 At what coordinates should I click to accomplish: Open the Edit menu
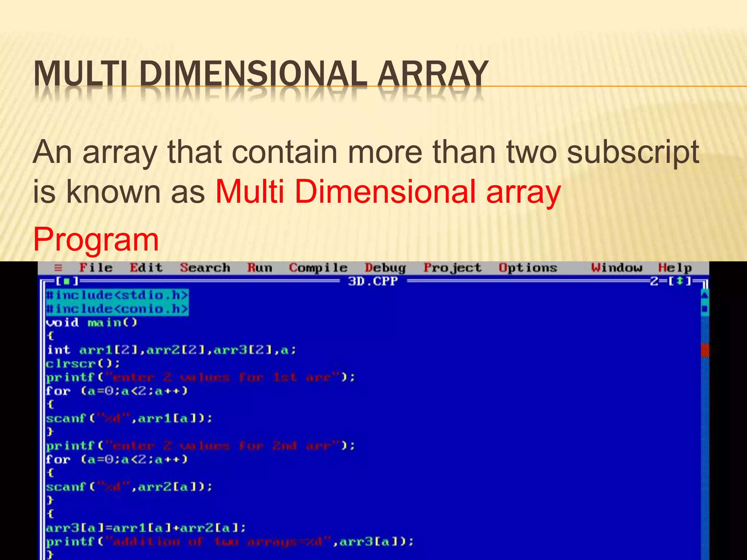(x=146, y=268)
